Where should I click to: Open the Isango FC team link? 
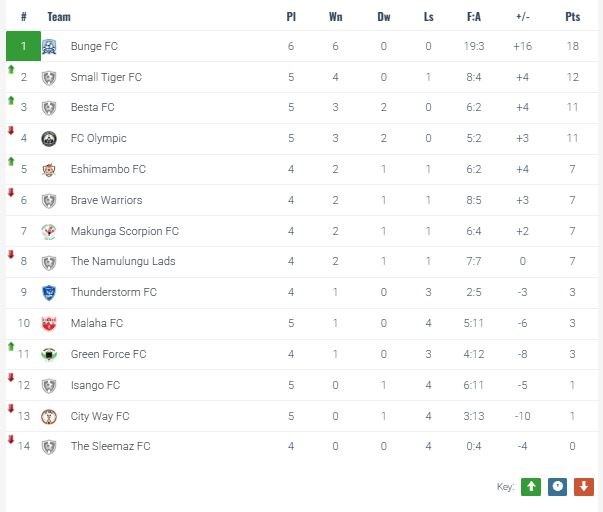point(95,385)
